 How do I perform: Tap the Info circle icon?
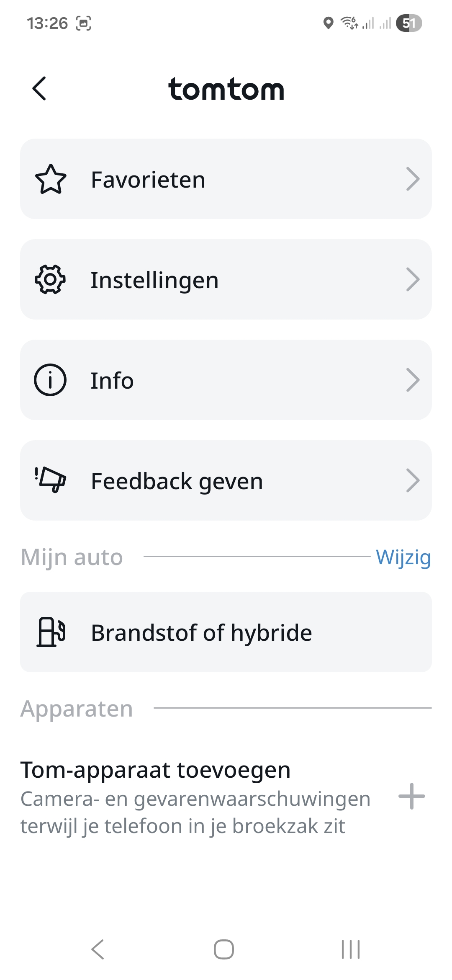coord(50,380)
